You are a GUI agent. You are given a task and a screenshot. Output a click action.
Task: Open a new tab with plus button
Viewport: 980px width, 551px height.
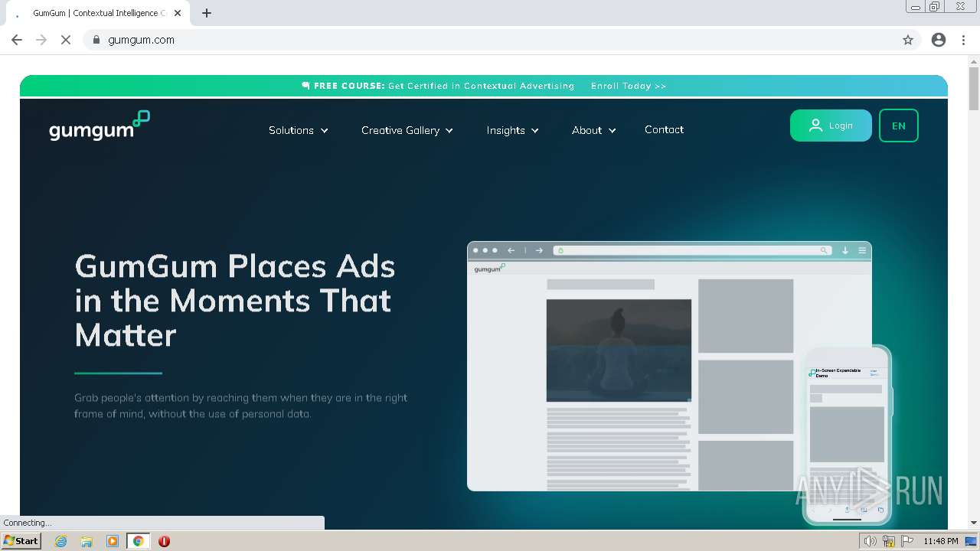[207, 13]
